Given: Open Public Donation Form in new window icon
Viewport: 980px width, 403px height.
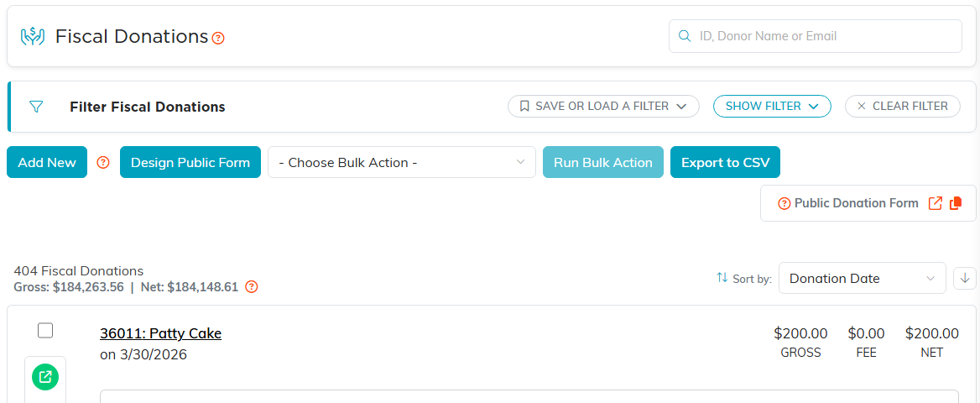Looking at the screenshot, I should pos(935,203).
